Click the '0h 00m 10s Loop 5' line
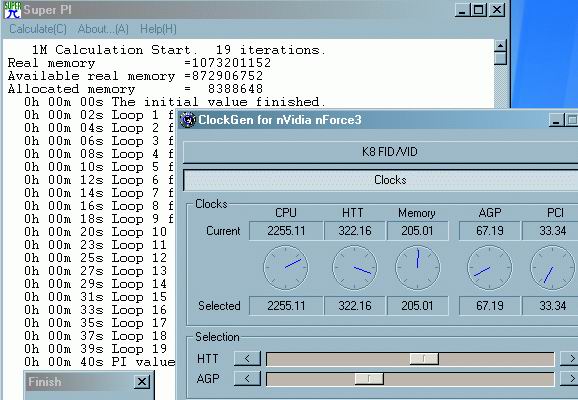The height and width of the screenshot is (400, 578). coord(98,167)
